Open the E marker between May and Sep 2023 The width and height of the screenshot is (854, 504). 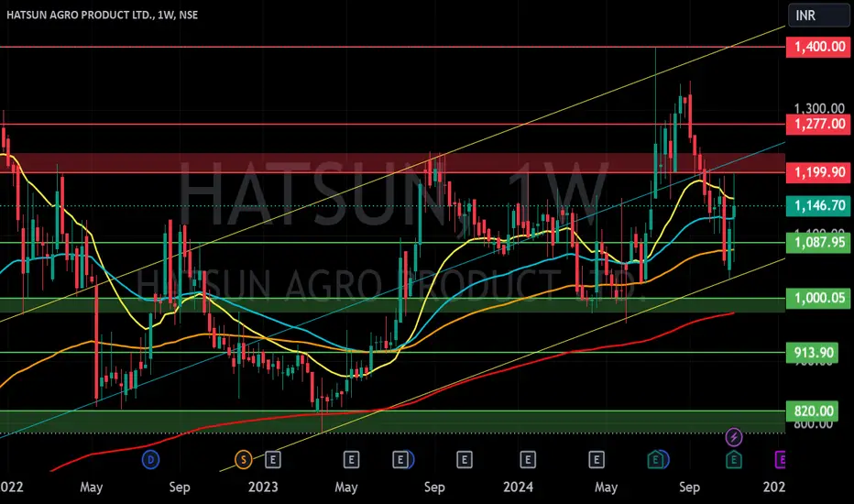click(x=400, y=460)
